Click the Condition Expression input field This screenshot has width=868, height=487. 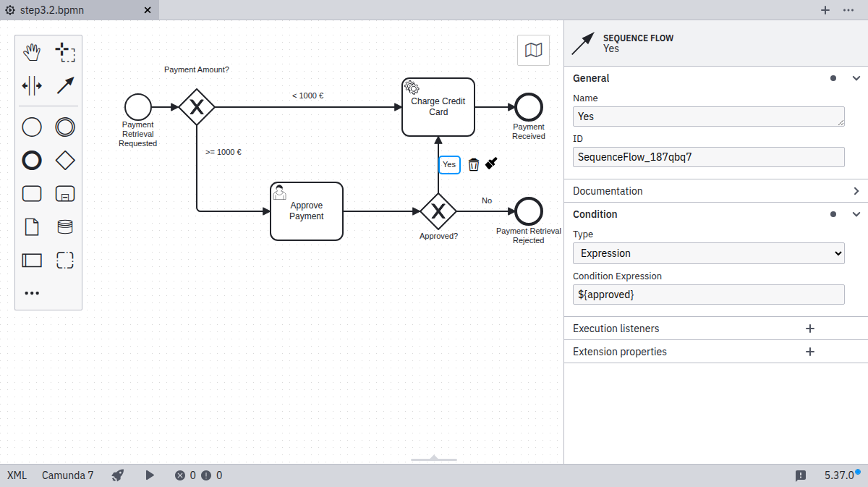(x=708, y=295)
